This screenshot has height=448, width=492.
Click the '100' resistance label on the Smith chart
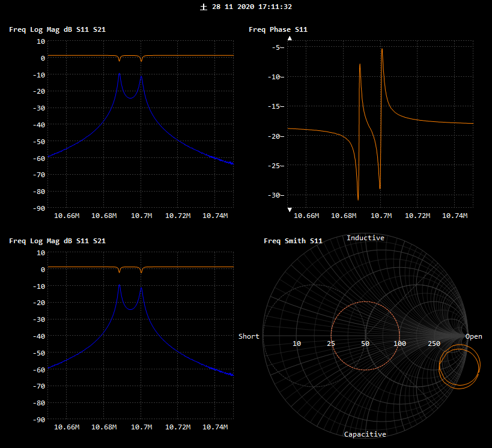coord(399,344)
